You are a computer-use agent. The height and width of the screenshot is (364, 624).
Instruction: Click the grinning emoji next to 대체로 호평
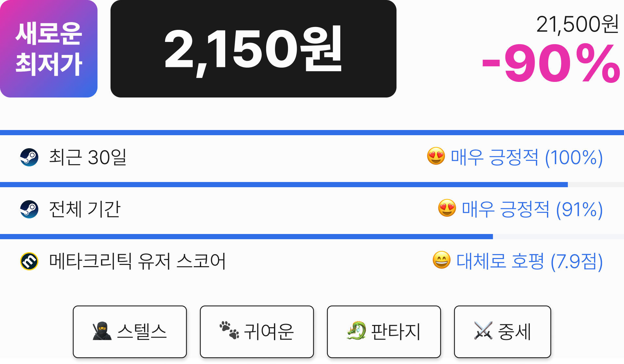(441, 260)
